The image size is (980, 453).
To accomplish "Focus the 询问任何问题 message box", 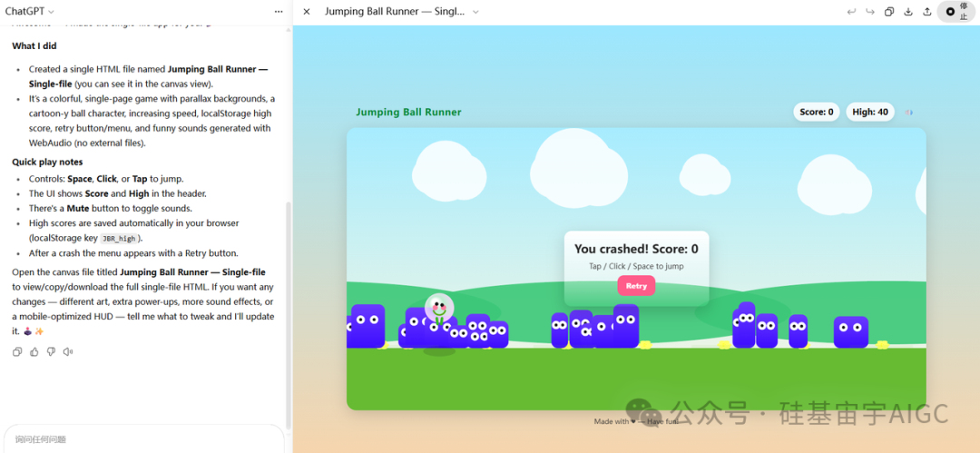I will tap(143, 439).
